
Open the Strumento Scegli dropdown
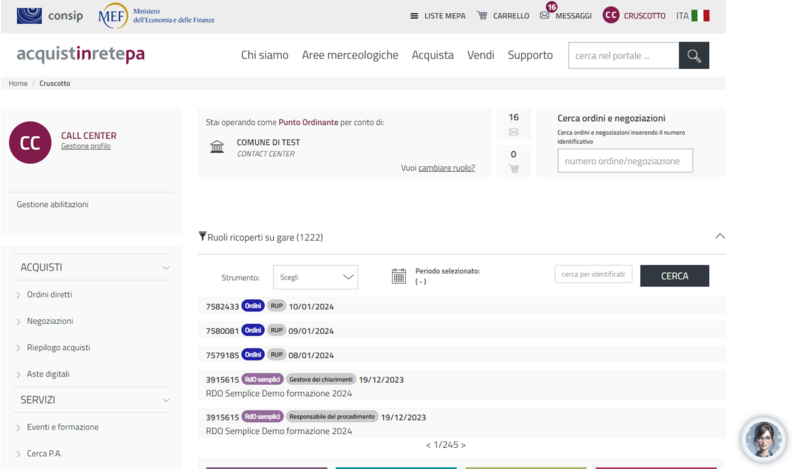(x=315, y=277)
